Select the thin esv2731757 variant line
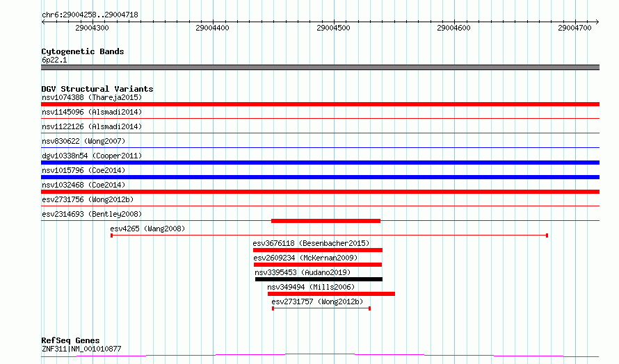619x364 pixels. [x=321, y=308]
